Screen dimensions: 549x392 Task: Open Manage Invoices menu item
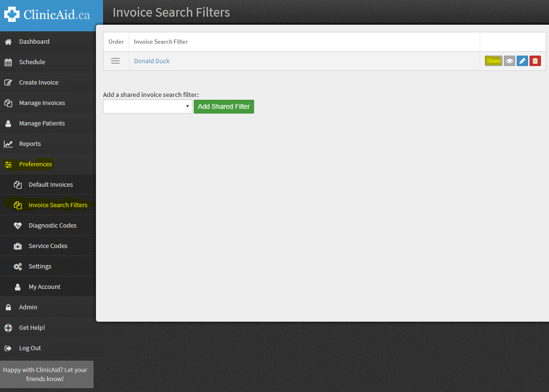tap(48, 103)
